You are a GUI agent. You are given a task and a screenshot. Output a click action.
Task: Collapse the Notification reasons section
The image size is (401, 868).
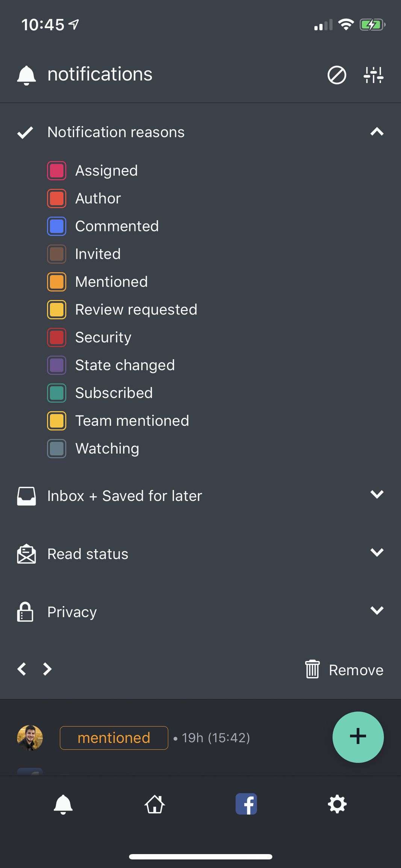coord(377,132)
